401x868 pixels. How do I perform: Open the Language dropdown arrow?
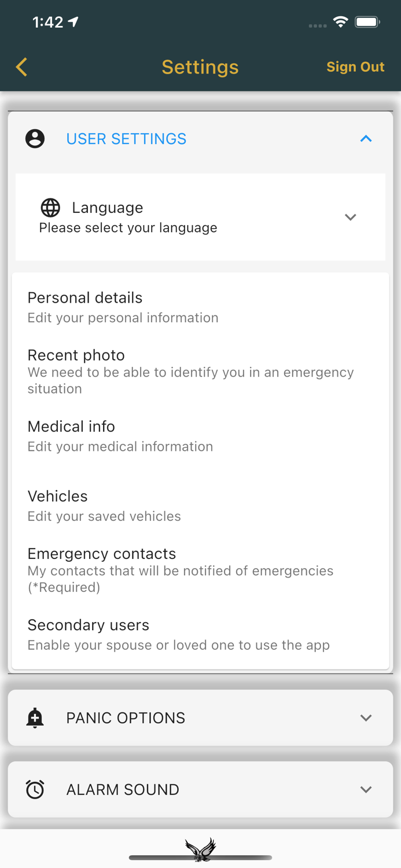click(350, 217)
